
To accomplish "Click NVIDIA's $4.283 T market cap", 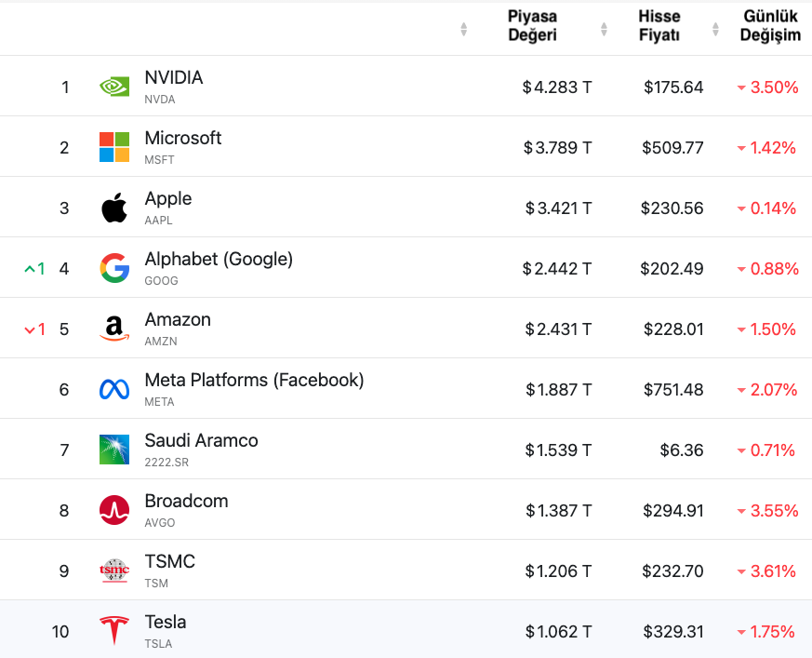I will pyautogui.click(x=557, y=87).
